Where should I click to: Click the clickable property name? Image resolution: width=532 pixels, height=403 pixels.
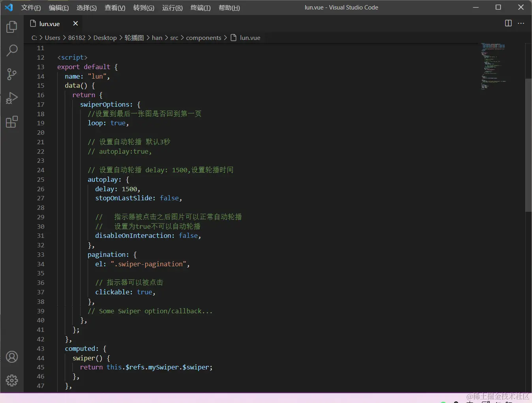(x=112, y=292)
